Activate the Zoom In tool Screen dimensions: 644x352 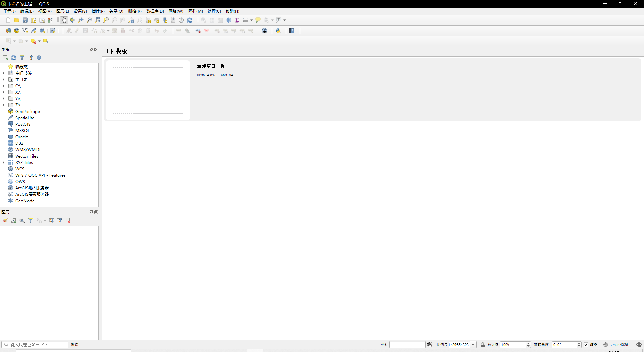[81, 20]
